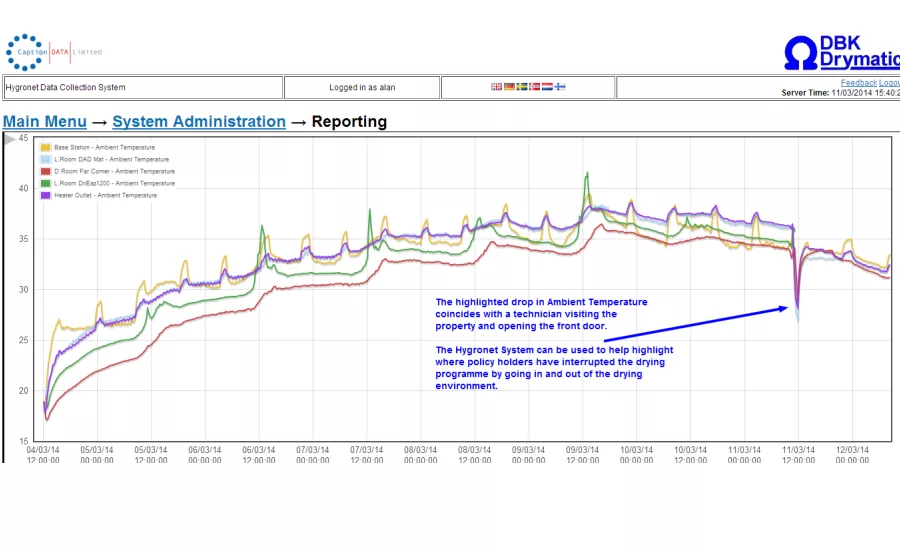Screen dimensions: 900x550
Task: Click the Base Station yellow legend swatch
Action: (45, 148)
